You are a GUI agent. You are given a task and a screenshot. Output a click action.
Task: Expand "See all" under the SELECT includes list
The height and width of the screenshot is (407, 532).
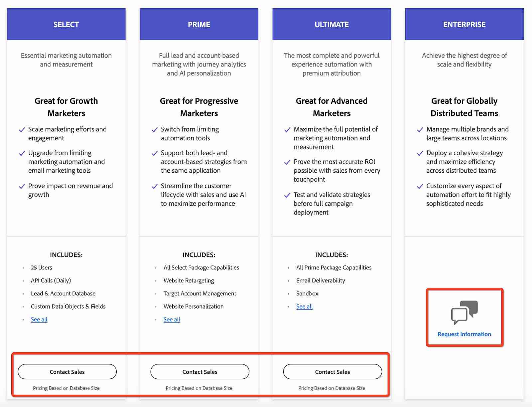(x=39, y=320)
